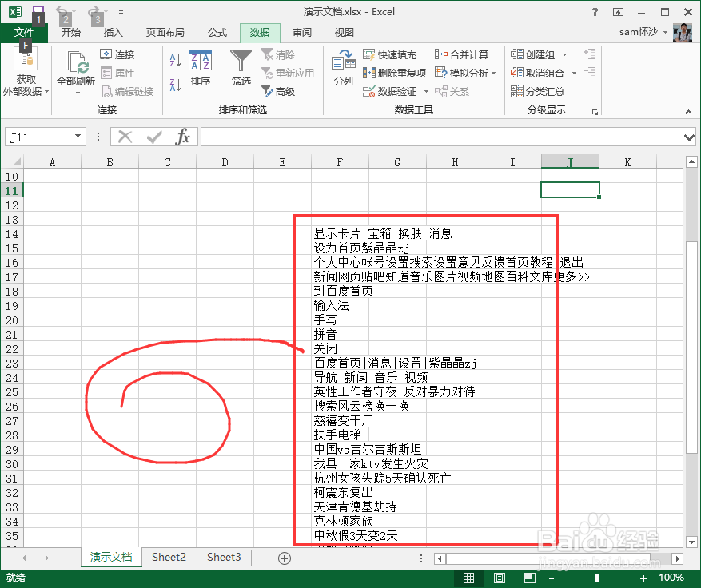Click the confirm checkmark in formula bar
The image size is (701, 588).
[x=154, y=137]
